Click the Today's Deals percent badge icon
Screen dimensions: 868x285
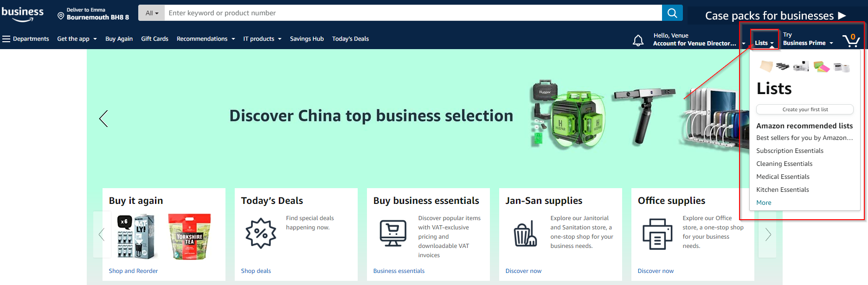pyautogui.click(x=261, y=233)
